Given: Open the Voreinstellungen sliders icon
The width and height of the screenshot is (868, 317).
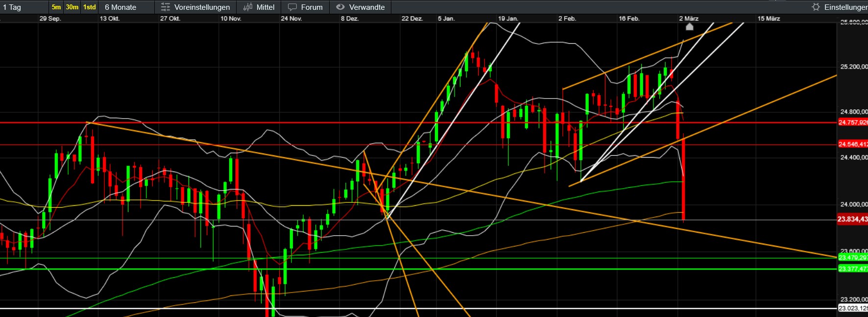Looking at the screenshot, I should click(166, 7).
